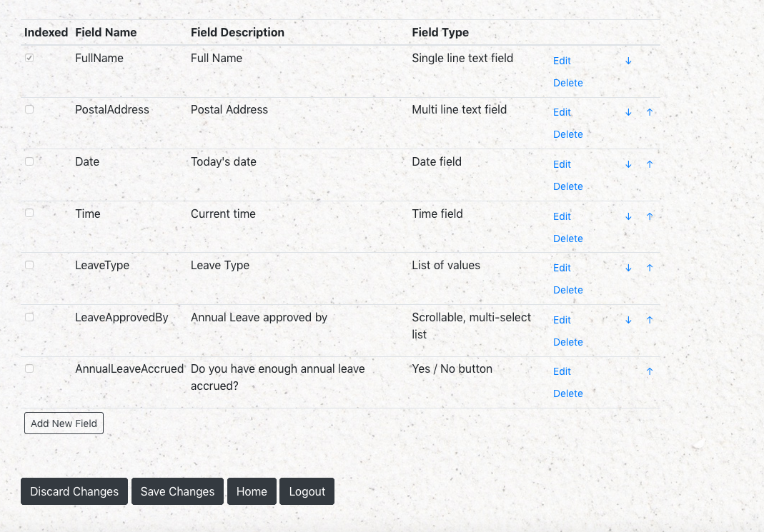Go to Home page
This screenshot has height=532, width=764.
click(x=252, y=491)
